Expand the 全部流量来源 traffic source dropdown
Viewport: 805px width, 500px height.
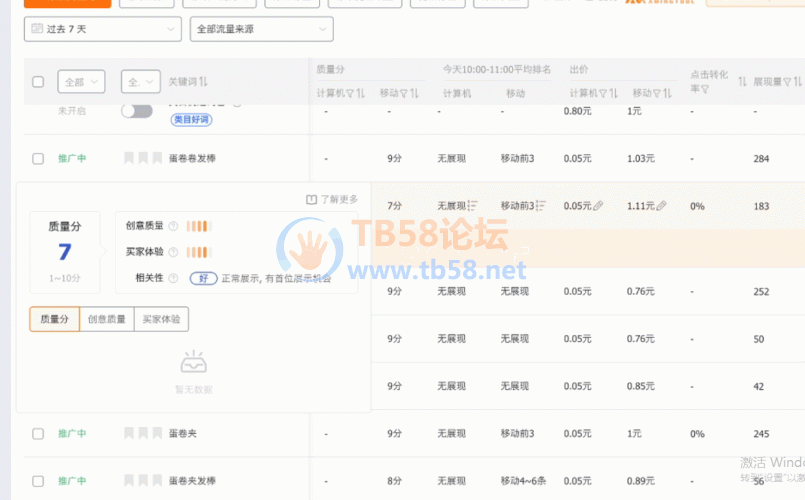tap(261, 29)
